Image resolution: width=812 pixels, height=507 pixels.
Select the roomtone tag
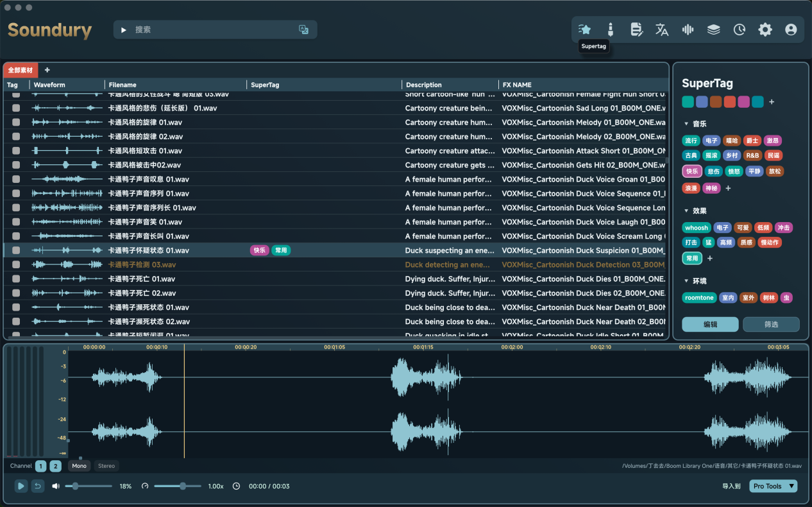(x=699, y=298)
